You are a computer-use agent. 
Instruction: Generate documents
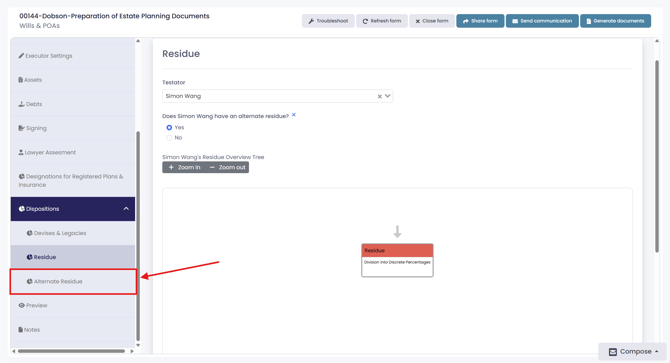(616, 21)
